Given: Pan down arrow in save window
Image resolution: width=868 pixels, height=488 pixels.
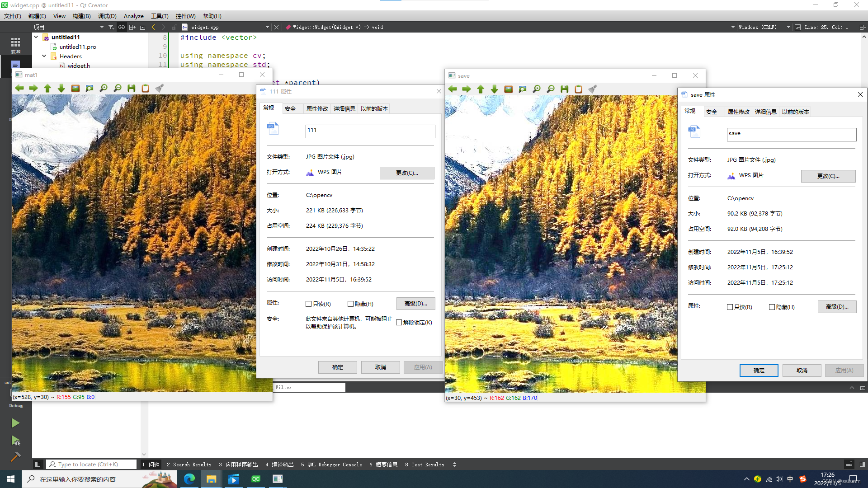Looking at the screenshot, I should point(495,89).
